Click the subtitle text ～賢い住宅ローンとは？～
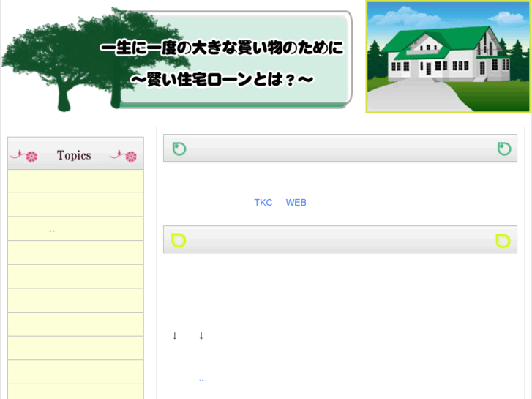532x399 pixels. (x=222, y=80)
